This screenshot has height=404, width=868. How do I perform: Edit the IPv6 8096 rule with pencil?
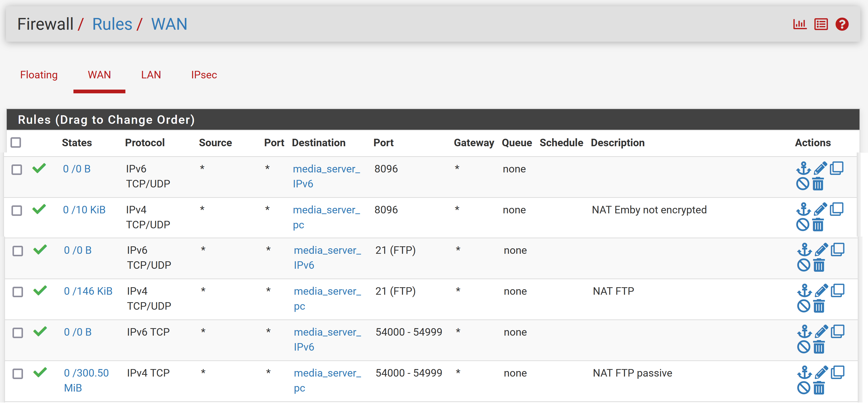click(820, 168)
